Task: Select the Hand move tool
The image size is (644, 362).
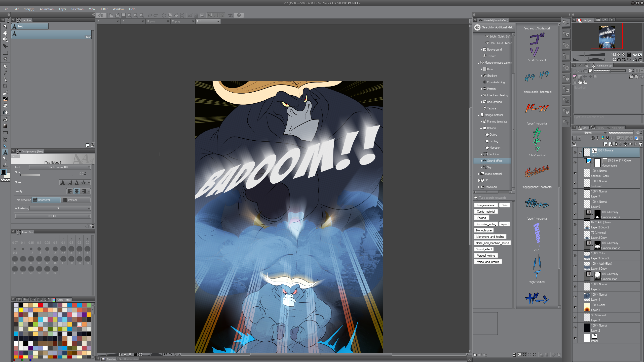Action: (5, 33)
